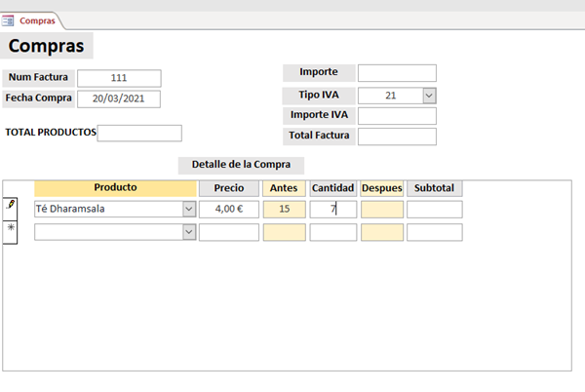The image size is (585, 392).
Task: Click the Compras form icon in tab
Action: 9,20
